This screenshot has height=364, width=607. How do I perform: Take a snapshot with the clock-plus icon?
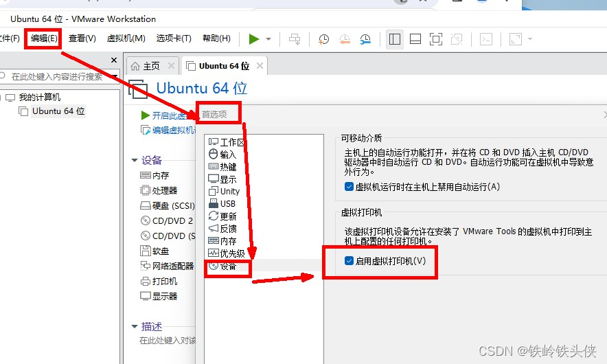pyautogui.click(x=323, y=39)
